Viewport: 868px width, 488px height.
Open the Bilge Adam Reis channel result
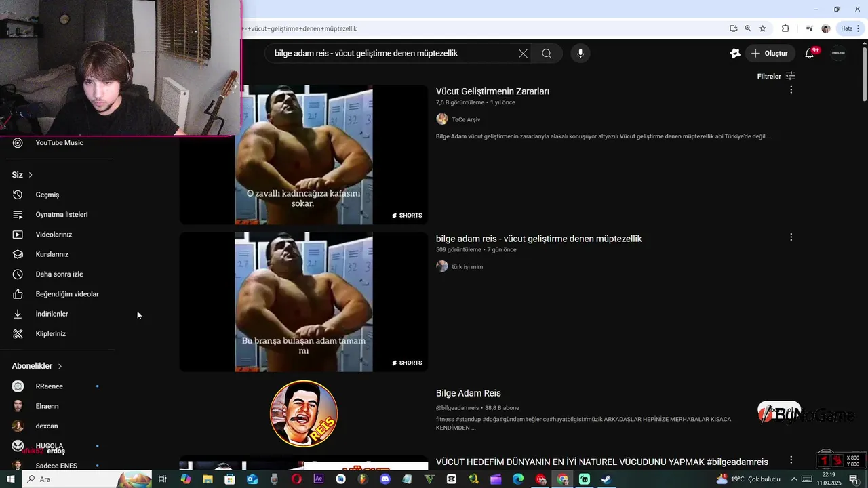(468, 393)
